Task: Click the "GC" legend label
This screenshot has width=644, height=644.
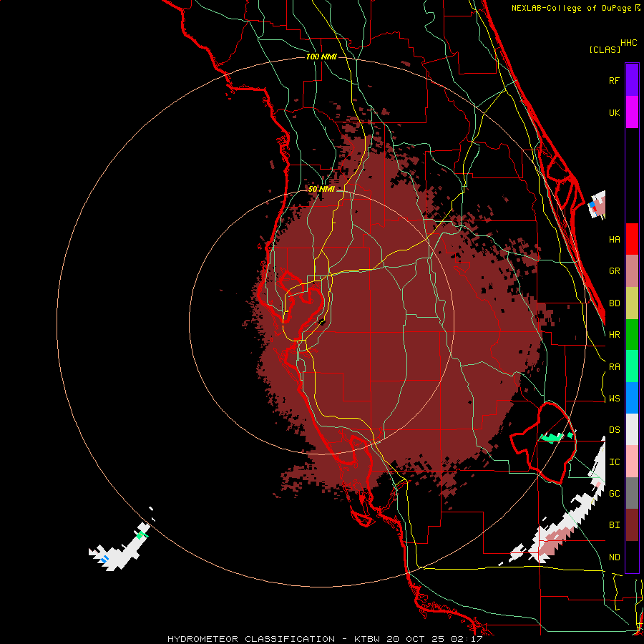Action: tap(614, 493)
